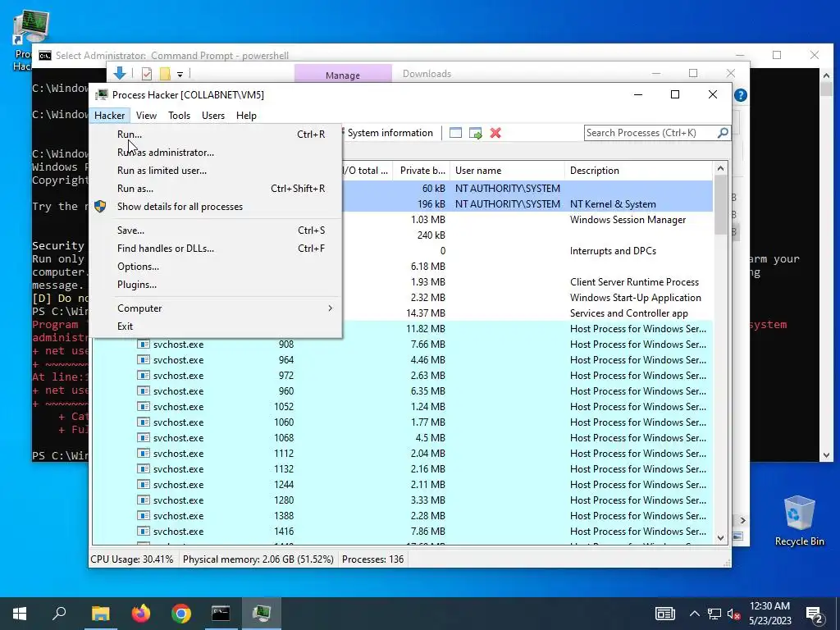Image resolution: width=840 pixels, height=630 pixels.
Task: Expand the Computer submenu
Action: click(x=216, y=308)
